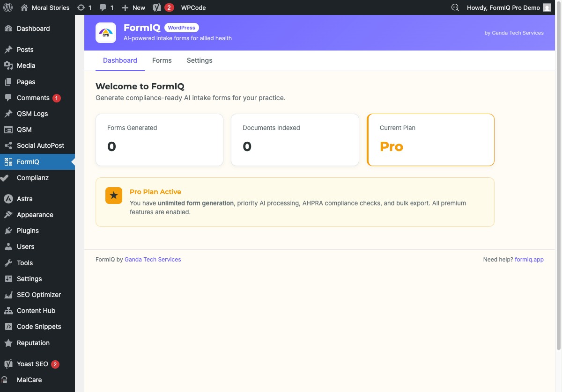This screenshot has height=392, width=562.
Task: Click the user avatar in the top bar
Action: coord(547,7)
